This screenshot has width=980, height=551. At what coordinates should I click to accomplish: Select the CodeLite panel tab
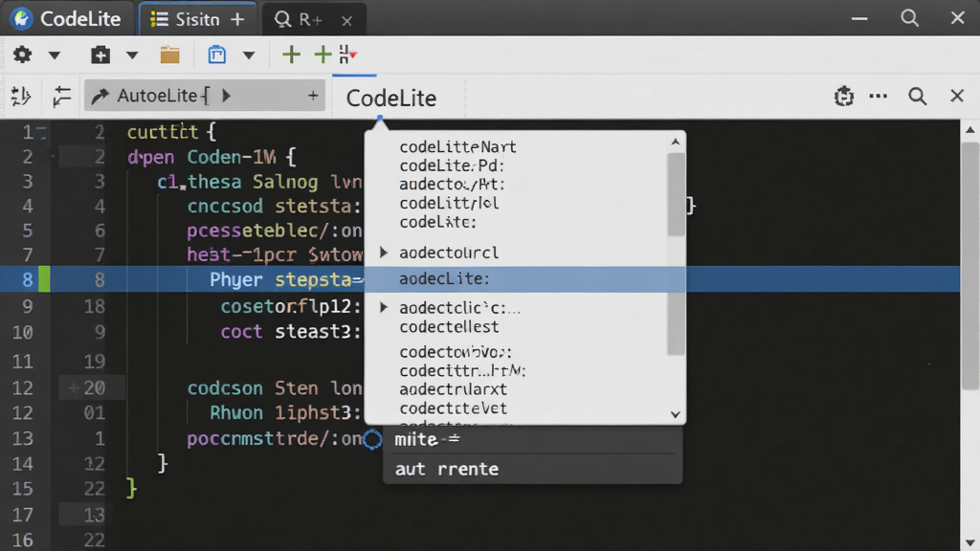click(x=391, y=99)
